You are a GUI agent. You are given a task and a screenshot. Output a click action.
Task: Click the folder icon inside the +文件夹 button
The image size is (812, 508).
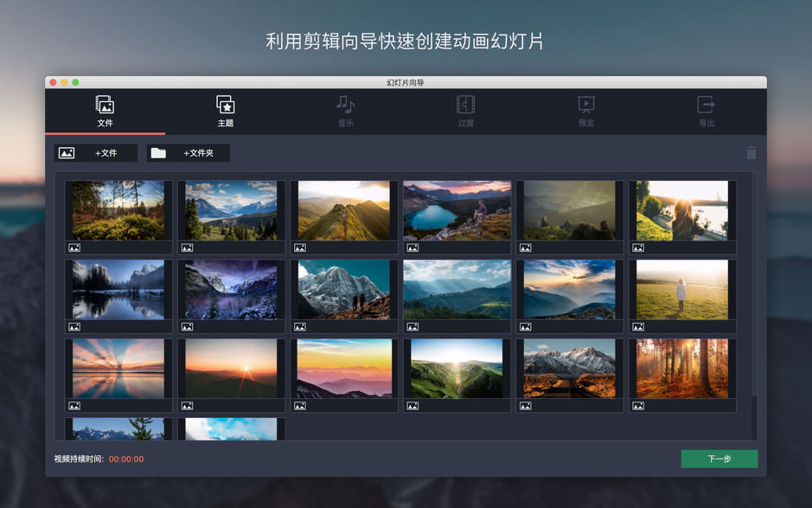coord(159,152)
